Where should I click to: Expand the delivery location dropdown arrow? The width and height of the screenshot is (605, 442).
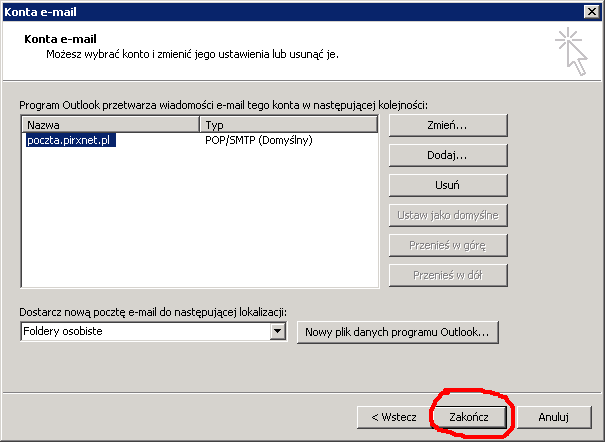278,332
